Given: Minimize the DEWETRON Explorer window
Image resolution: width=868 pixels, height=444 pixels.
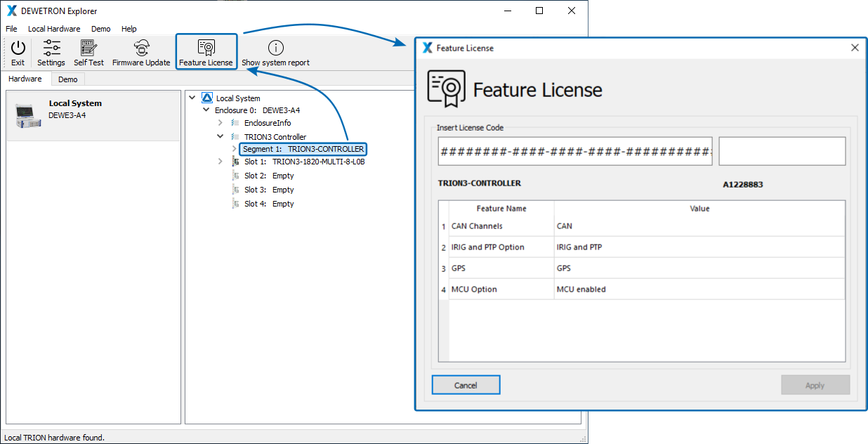Looking at the screenshot, I should (x=507, y=11).
